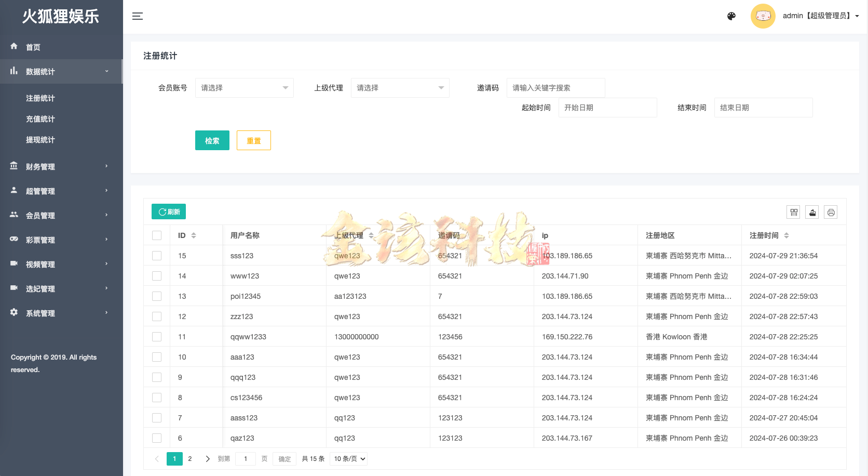Check the select-all checkbox in table header

pyautogui.click(x=157, y=235)
